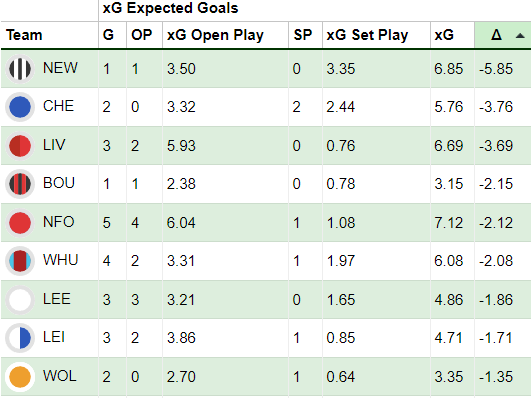
Task: Select the NEW team name text
Action: pyautogui.click(x=60, y=68)
